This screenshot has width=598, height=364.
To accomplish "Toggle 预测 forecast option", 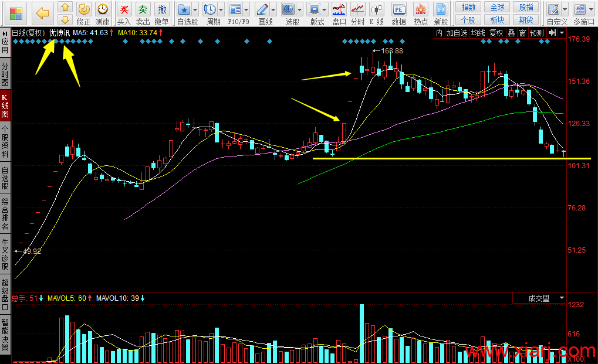I will coord(537,33).
